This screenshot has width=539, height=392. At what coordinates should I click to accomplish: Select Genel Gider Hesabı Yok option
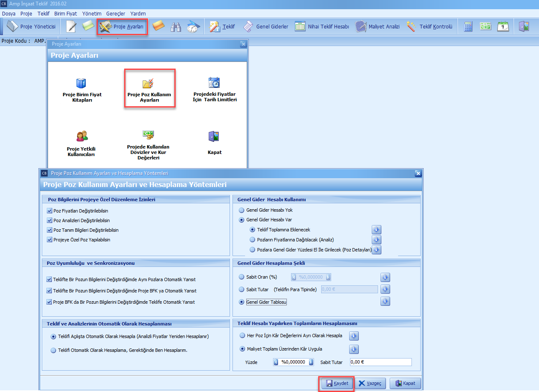(x=242, y=210)
